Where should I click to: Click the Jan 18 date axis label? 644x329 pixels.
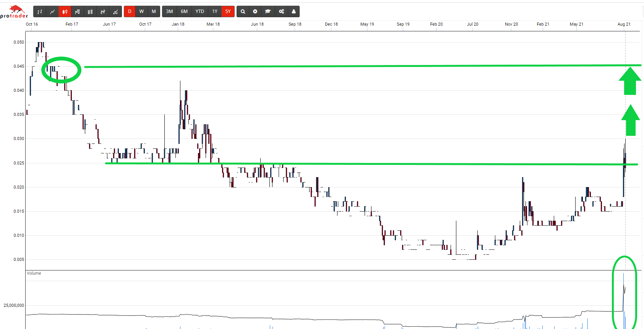178,24
